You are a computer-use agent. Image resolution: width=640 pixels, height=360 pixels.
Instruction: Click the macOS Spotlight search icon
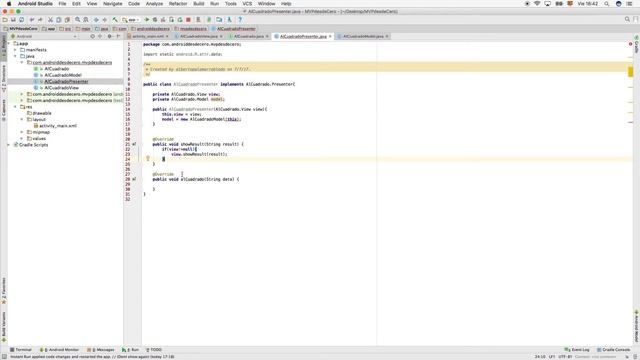point(607,4)
